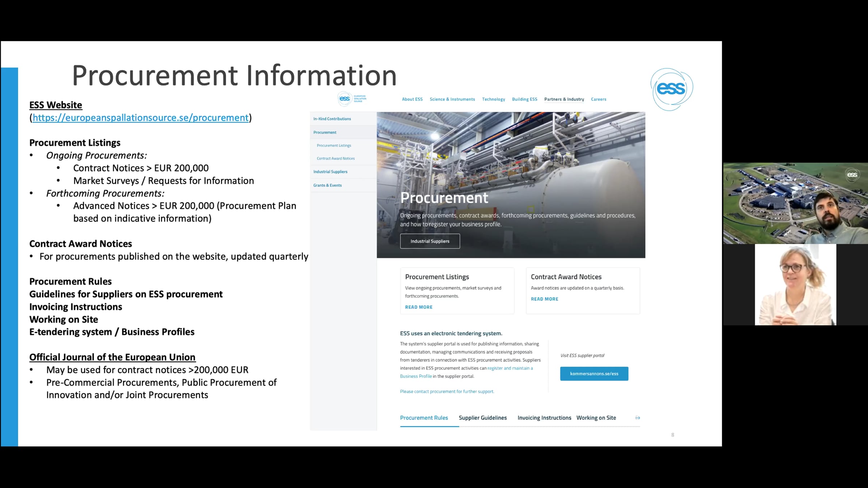Screen dimensions: 868x488
Task: Open the Contract Award Notices card title
Action: 566,277
